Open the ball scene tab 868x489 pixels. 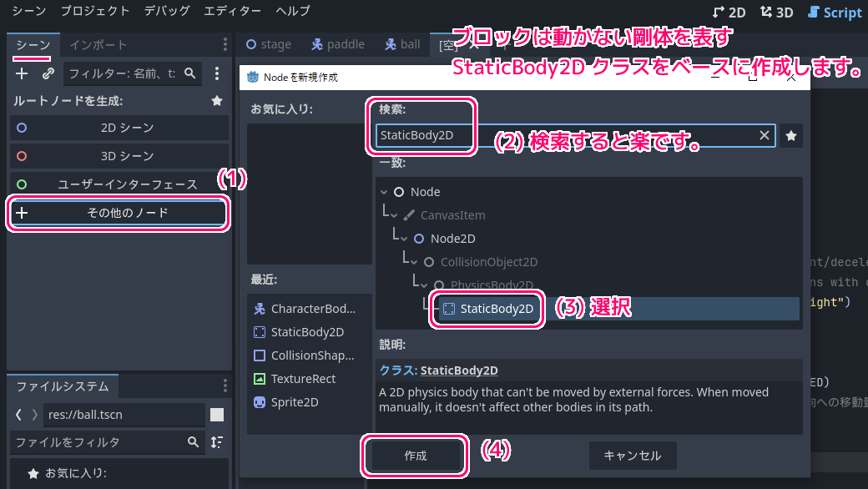402,44
